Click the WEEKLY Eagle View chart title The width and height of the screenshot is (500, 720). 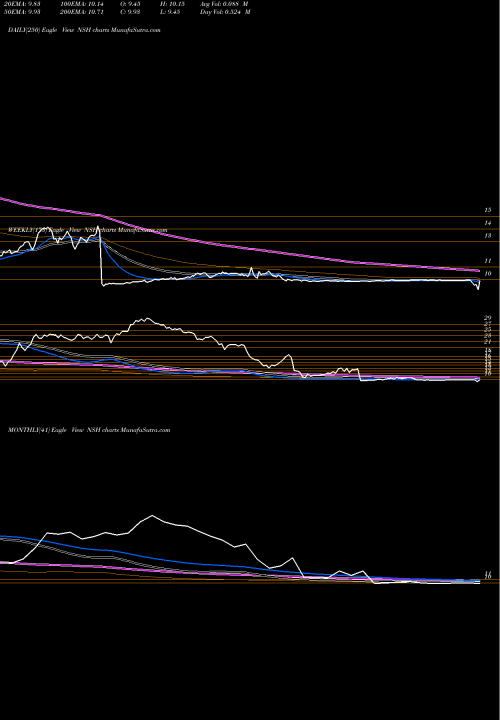point(88,230)
